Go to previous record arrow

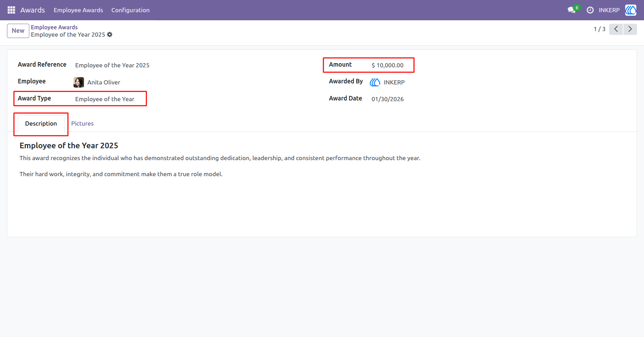(616, 29)
